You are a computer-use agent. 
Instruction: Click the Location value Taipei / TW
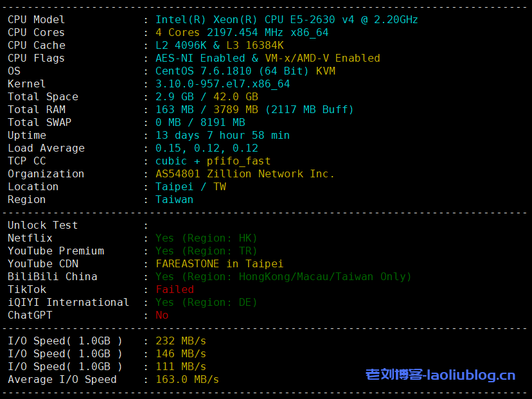coord(190,187)
